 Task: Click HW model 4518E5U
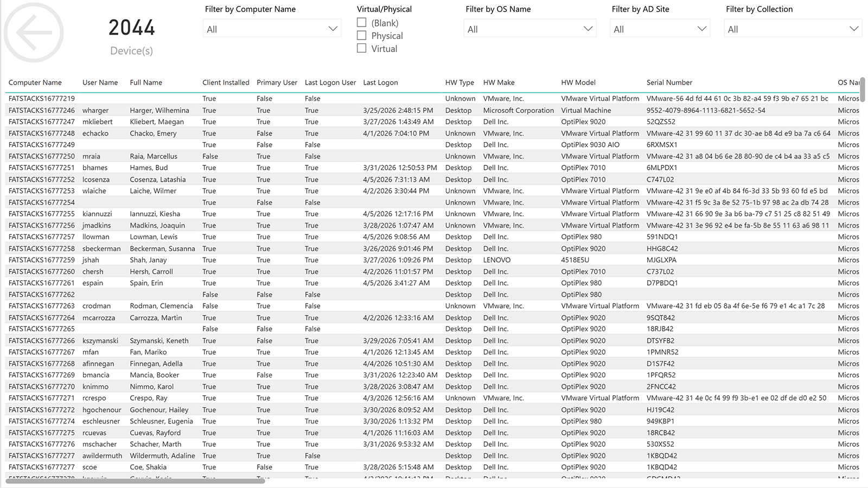coord(575,260)
